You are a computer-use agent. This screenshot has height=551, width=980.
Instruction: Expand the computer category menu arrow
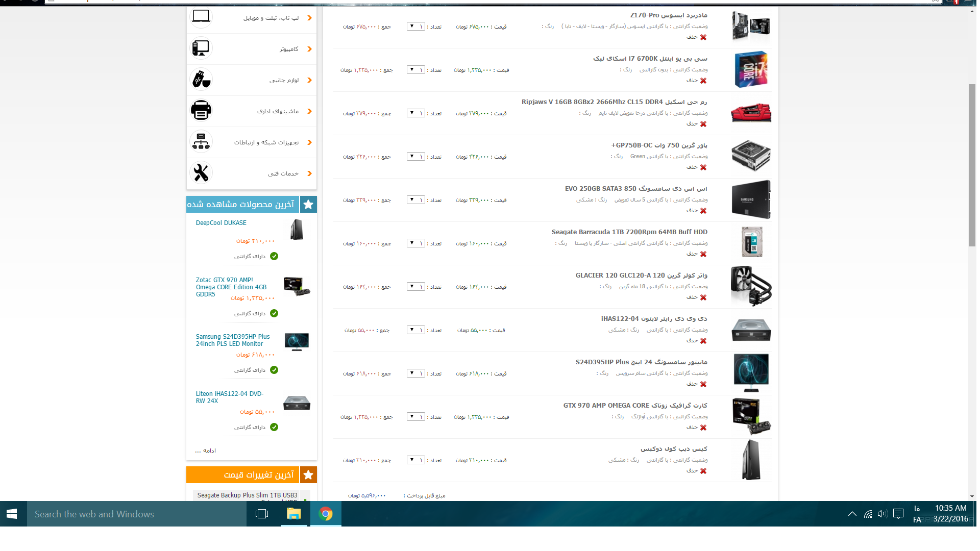click(309, 49)
